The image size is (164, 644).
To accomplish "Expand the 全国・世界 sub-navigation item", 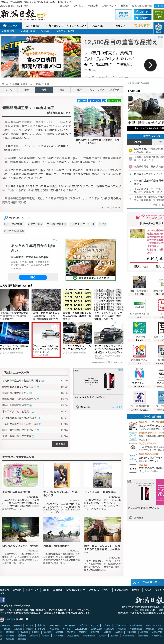I will (28, 31).
